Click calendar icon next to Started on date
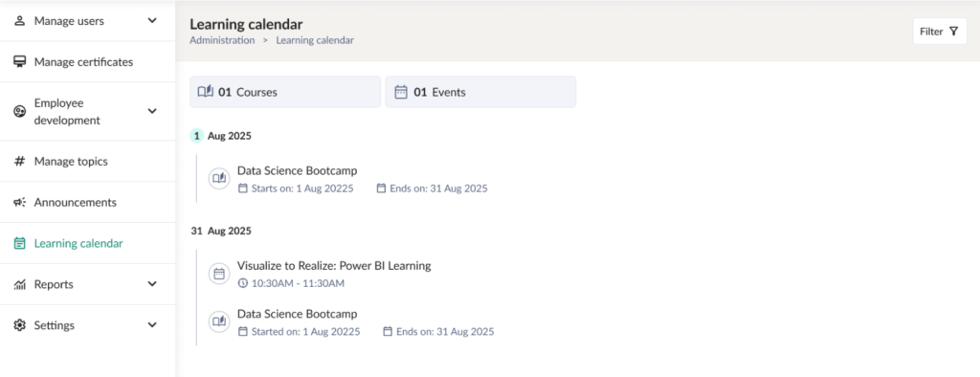The image size is (980, 377). 243,331
